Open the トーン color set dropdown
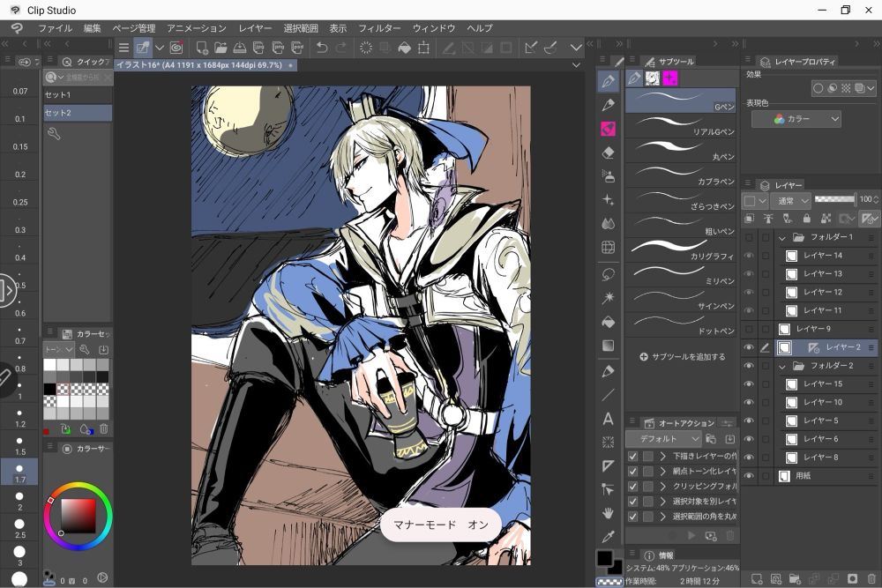Image resolution: width=882 pixels, height=588 pixels. coord(59,350)
